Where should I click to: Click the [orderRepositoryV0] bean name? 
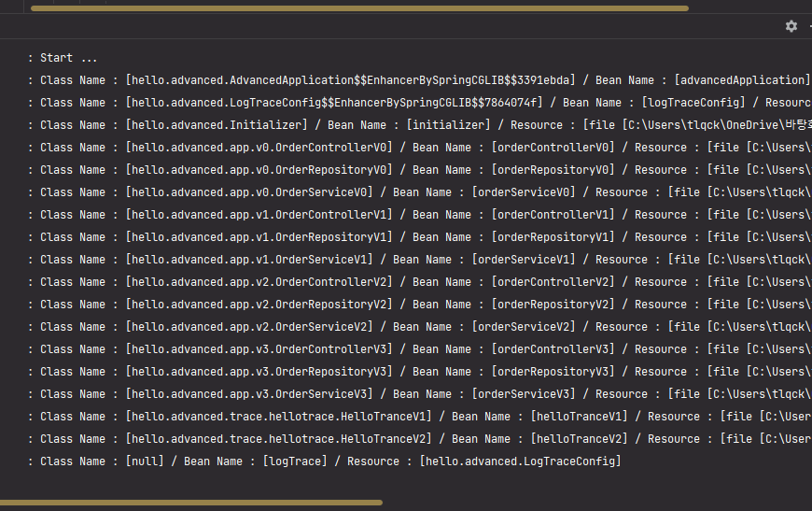click(553, 169)
